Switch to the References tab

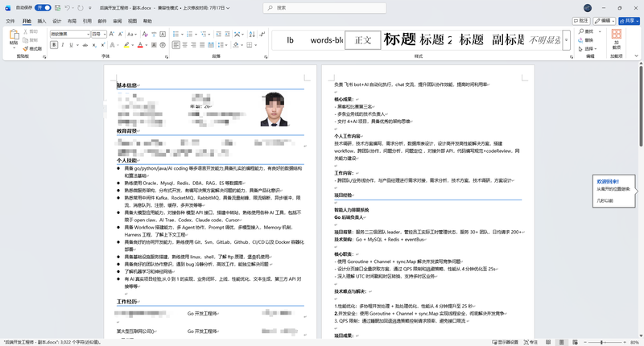[87, 21]
